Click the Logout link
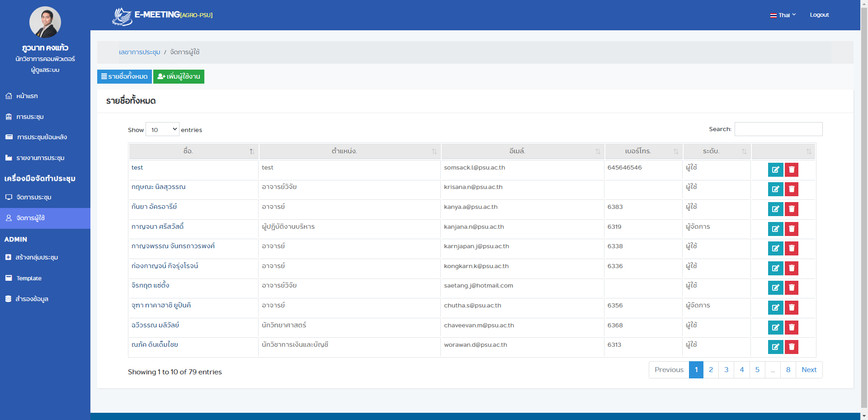The image size is (868, 420). (x=819, y=15)
